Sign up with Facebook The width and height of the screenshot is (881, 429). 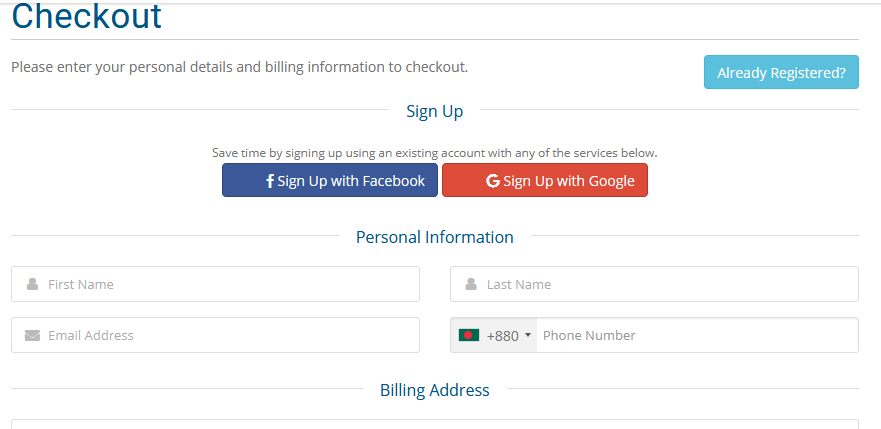[x=330, y=181]
